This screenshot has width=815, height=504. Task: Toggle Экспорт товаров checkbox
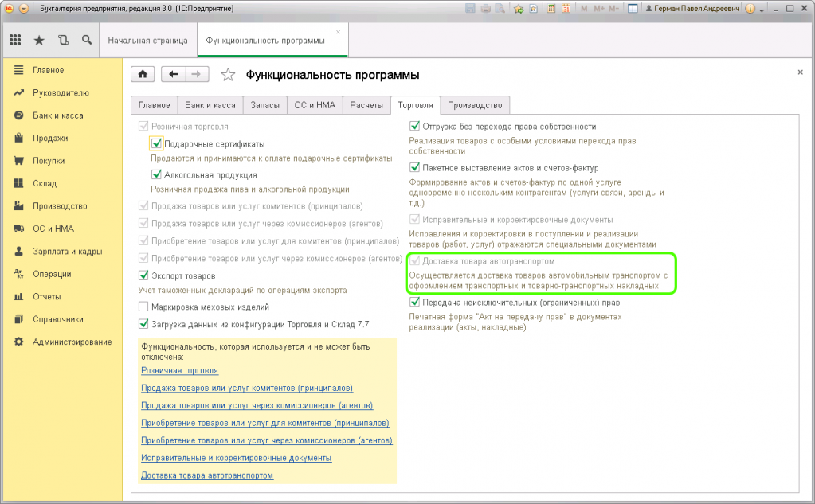coord(143,275)
